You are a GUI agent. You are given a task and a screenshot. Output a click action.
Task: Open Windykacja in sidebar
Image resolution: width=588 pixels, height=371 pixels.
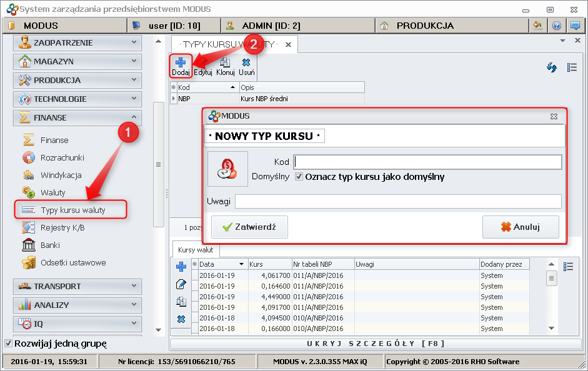point(61,175)
